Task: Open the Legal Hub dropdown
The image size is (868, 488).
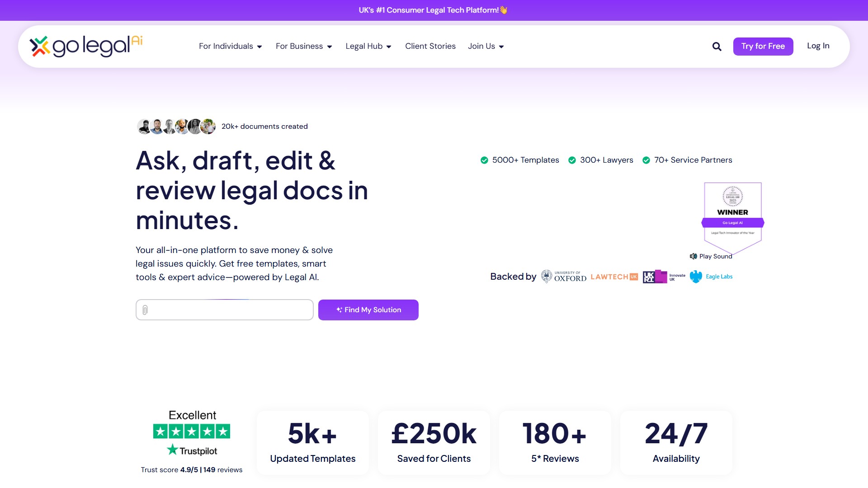Action: click(x=368, y=46)
